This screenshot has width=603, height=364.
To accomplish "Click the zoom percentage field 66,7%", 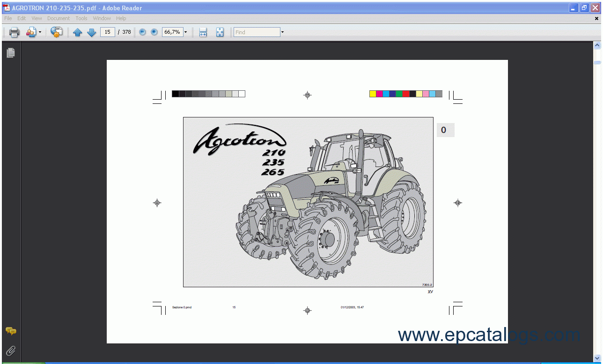I will click(x=172, y=32).
